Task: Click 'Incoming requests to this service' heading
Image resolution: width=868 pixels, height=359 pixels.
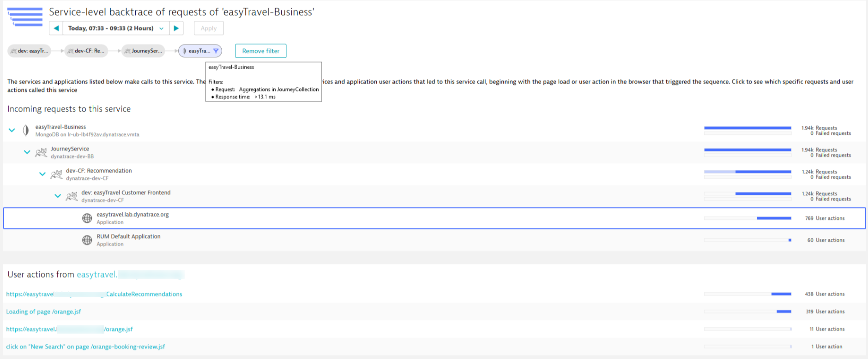Action: click(x=69, y=109)
